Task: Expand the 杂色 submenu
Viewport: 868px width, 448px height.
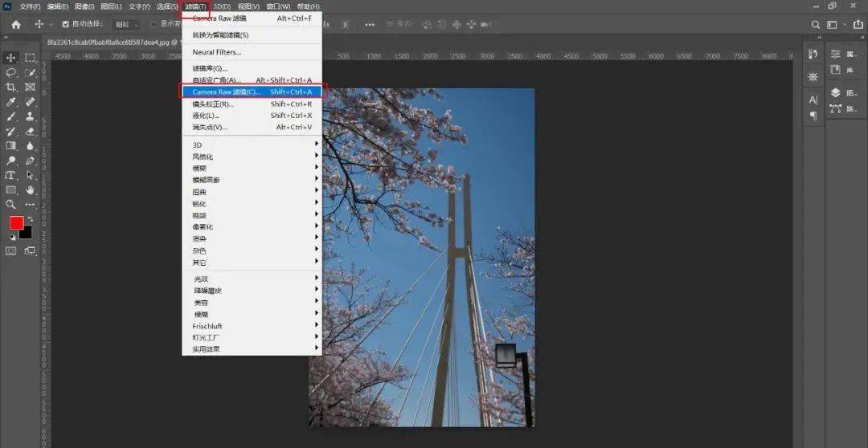Action: (252, 250)
